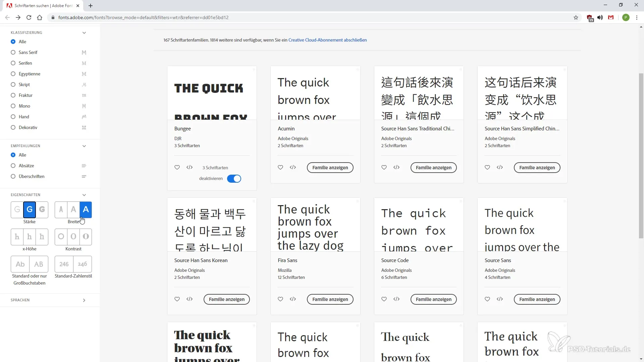Collapse the Empfehlungen section
This screenshot has height=362, width=644.
[x=84, y=146]
